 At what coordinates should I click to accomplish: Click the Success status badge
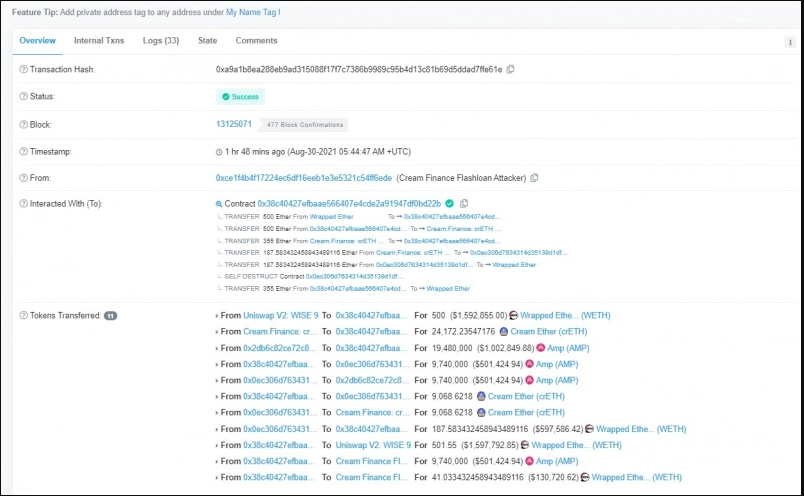point(240,96)
